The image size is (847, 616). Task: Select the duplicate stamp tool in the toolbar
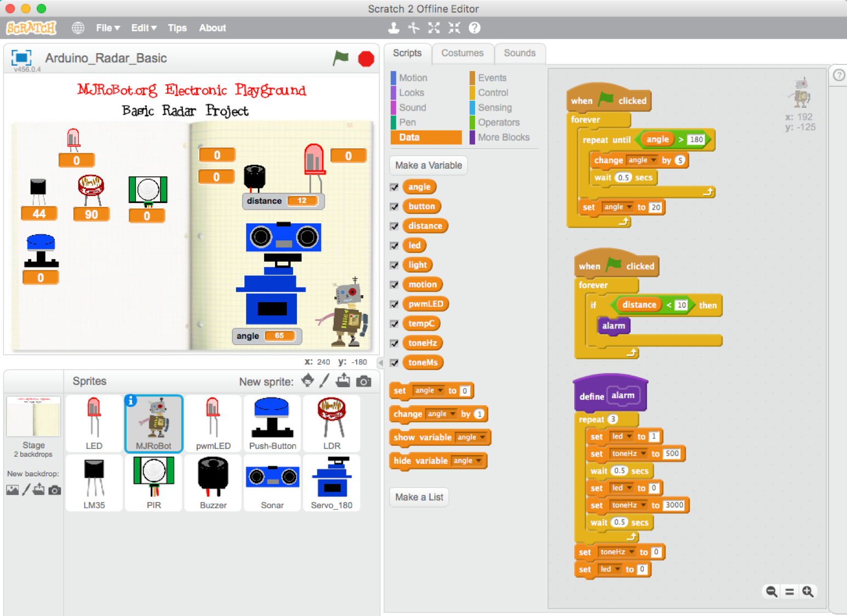coord(394,27)
